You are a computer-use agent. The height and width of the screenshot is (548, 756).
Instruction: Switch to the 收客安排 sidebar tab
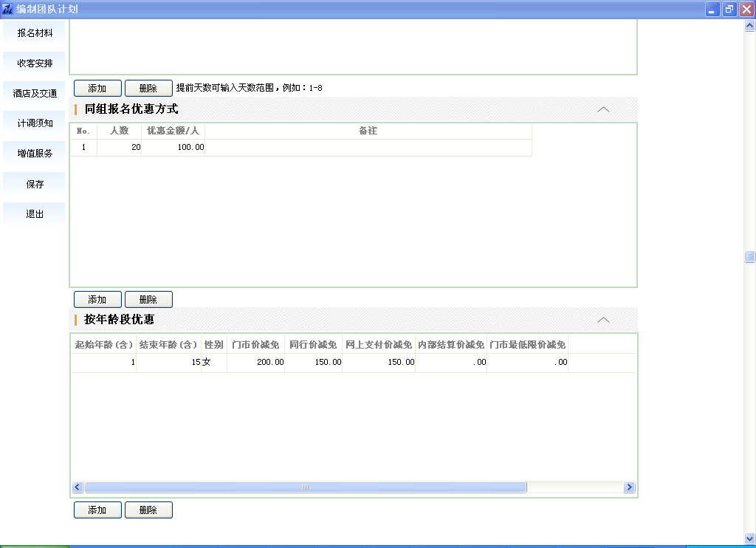35,64
